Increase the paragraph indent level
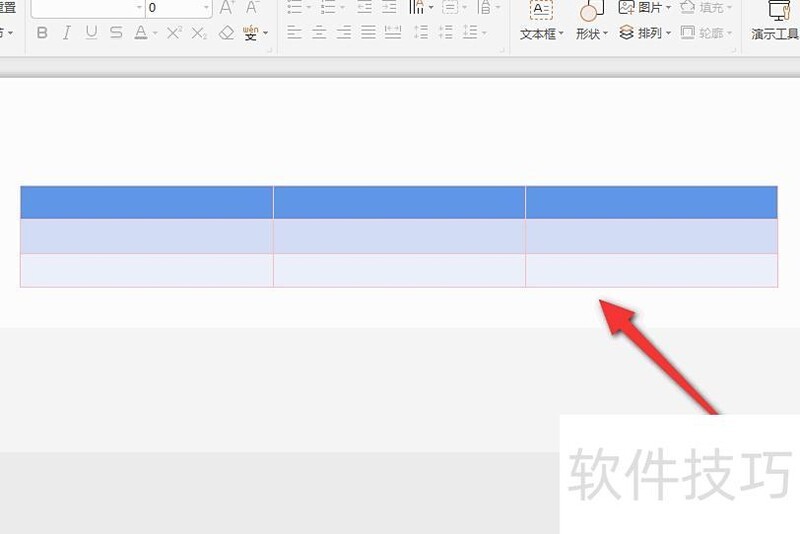Image resolution: width=800 pixels, height=534 pixels. [389, 7]
